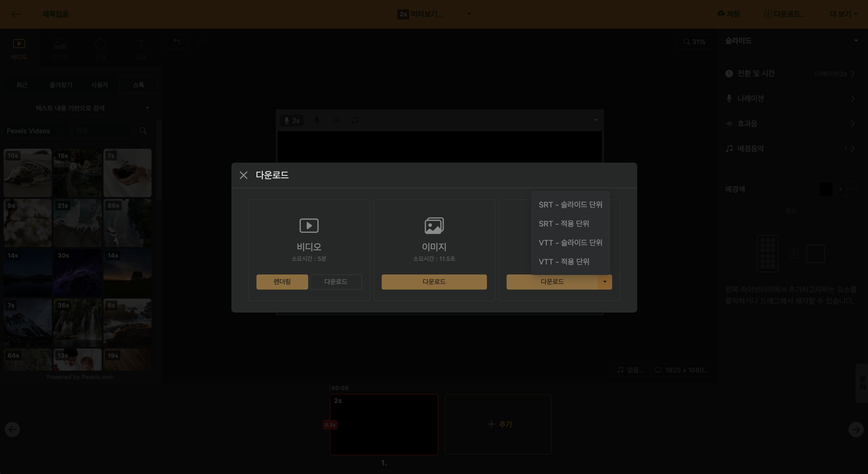Click the 배경색 black color swatch
The width and height of the screenshot is (868, 474).
[x=825, y=189]
